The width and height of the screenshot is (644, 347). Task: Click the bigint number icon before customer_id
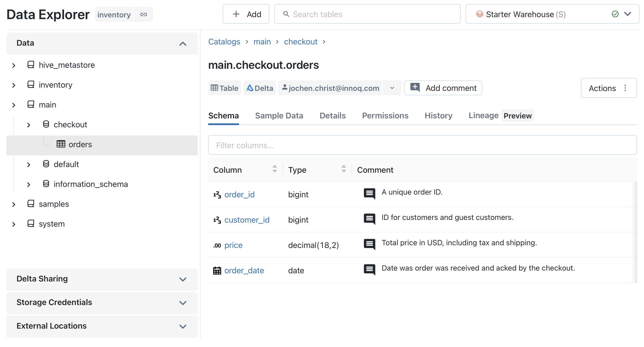216,220
